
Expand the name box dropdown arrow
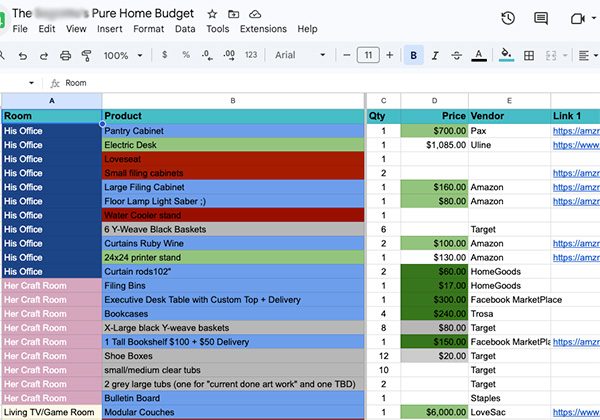(x=31, y=83)
